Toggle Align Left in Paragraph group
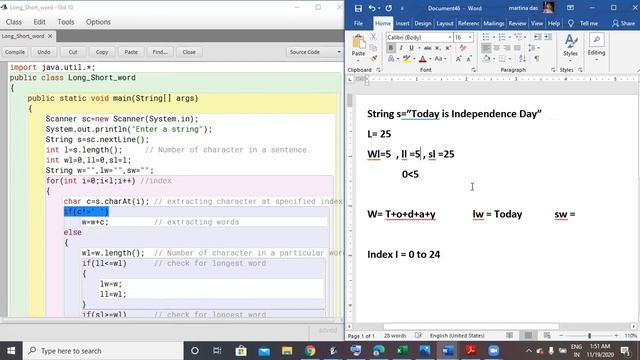The image size is (640, 360). tap(486, 48)
